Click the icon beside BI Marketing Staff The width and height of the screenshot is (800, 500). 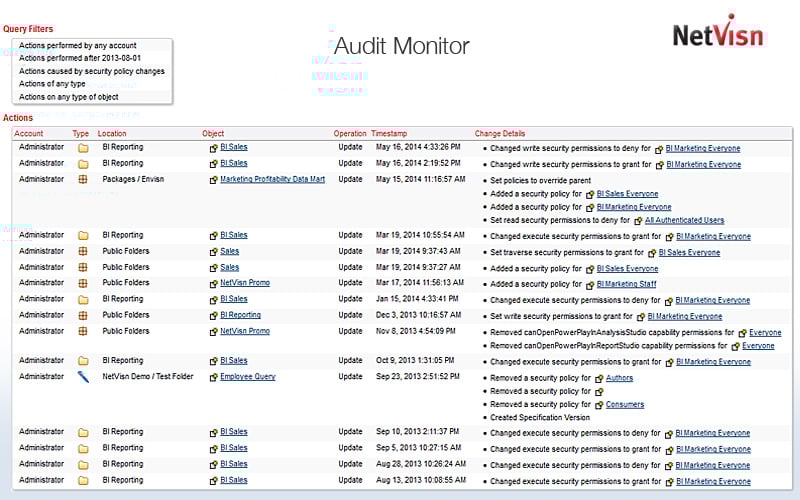[x=589, y=284]
